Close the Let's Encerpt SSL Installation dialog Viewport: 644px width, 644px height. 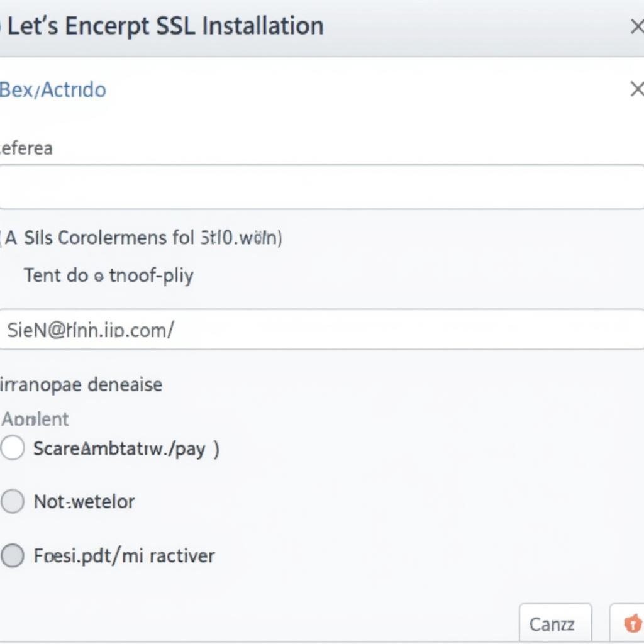[637, 27]
